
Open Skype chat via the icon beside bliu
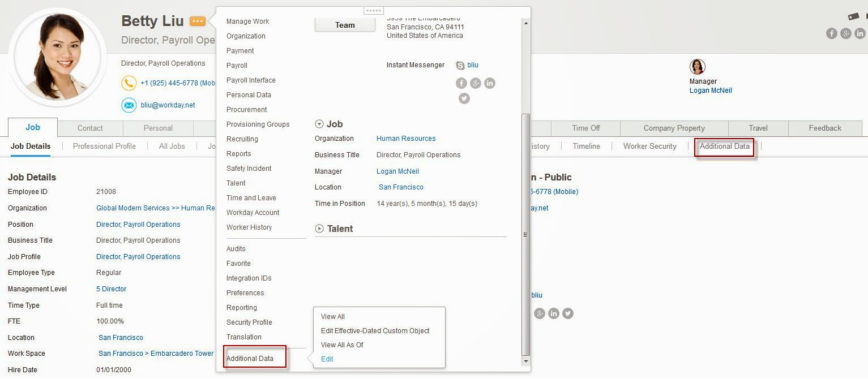pos(460,65)
